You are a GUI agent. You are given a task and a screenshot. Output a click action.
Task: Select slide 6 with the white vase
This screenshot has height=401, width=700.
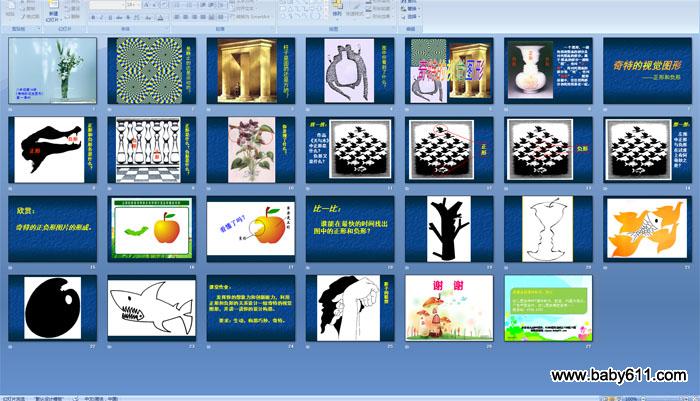(x=548, y=71)
